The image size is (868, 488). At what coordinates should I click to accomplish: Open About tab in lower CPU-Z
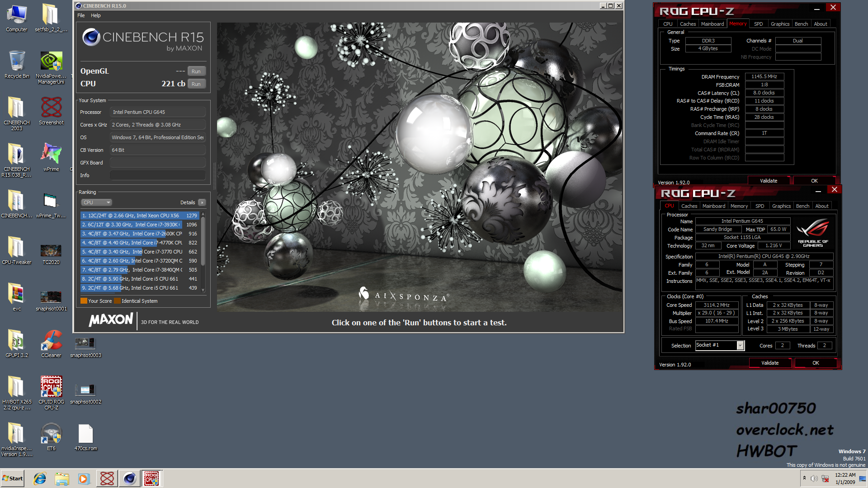(822, 206)
